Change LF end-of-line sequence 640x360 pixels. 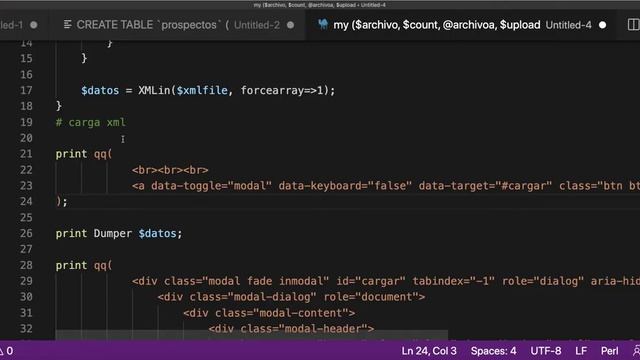click(581, 351)
